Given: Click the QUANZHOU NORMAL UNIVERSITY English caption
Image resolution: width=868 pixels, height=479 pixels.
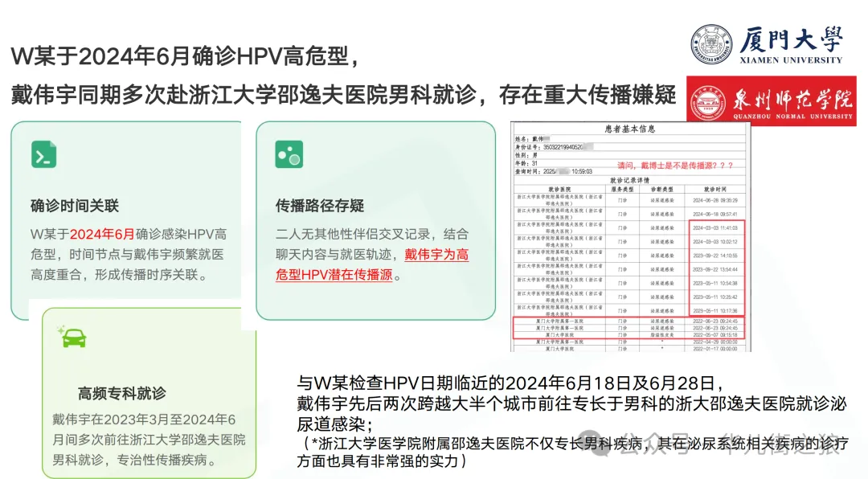Looking at the screenshot, I should pos(792,117).
